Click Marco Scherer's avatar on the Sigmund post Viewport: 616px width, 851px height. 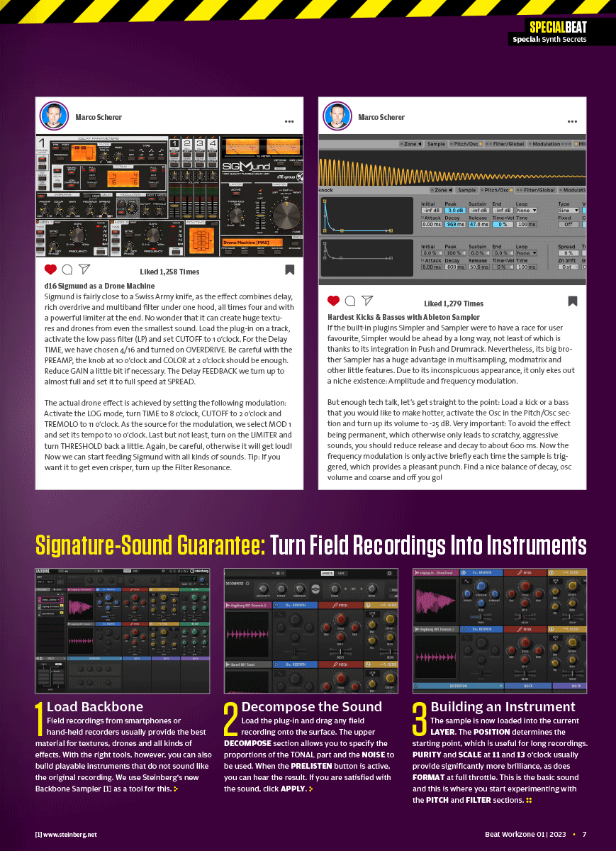54,116
